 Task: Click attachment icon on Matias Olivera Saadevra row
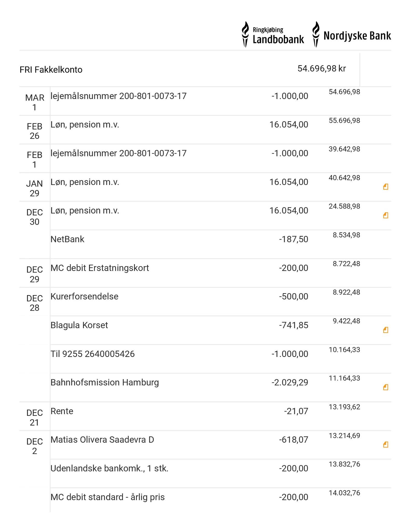[x=386, y=444]
